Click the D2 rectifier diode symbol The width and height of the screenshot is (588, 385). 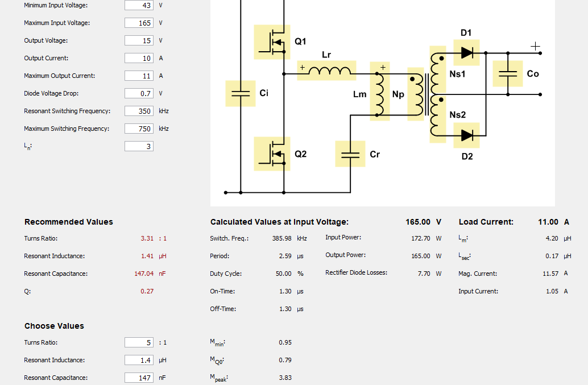click(466, 135)
